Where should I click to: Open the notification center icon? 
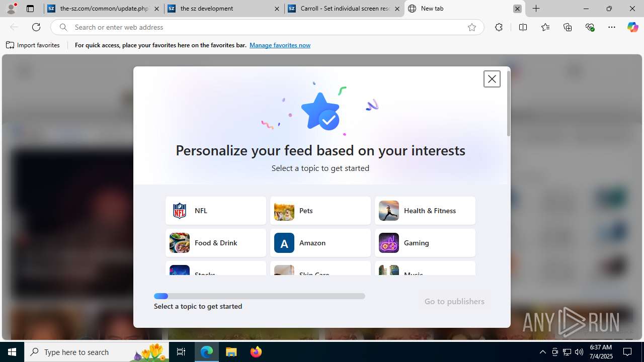pos(628,352)
